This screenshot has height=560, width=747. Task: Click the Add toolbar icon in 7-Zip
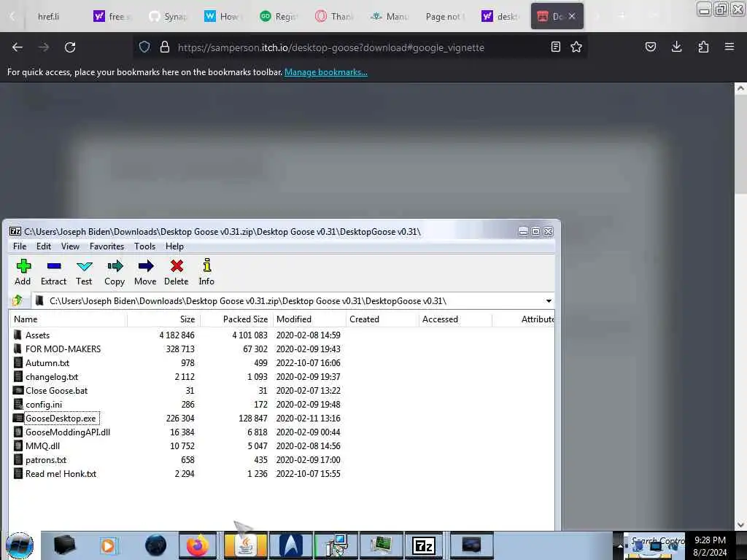[x=23, y=273]
